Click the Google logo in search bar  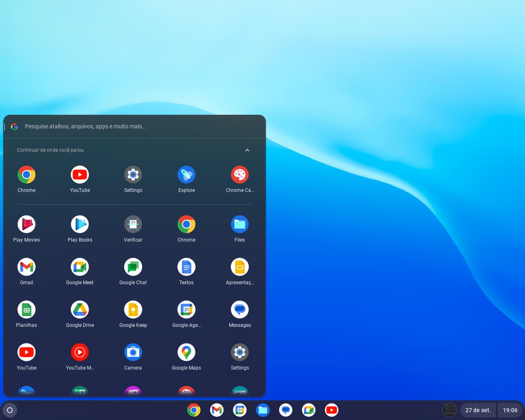(14, 127)
